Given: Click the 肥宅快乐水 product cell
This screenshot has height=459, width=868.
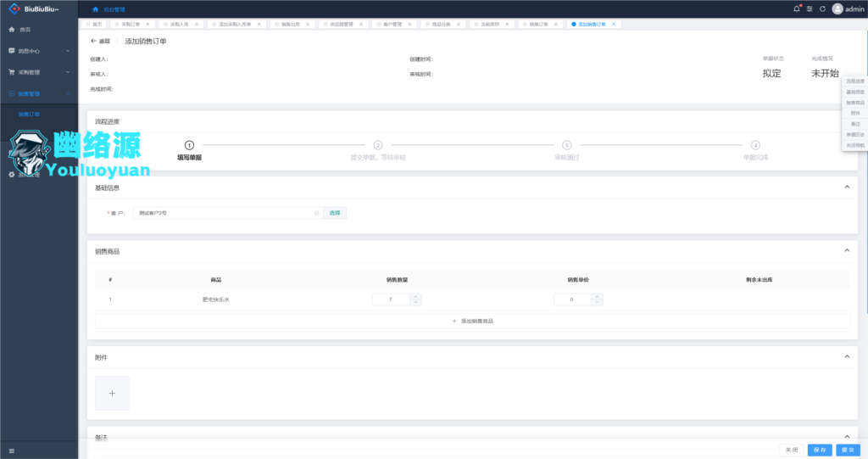Looking at the screenshot, I should (216, 299).
